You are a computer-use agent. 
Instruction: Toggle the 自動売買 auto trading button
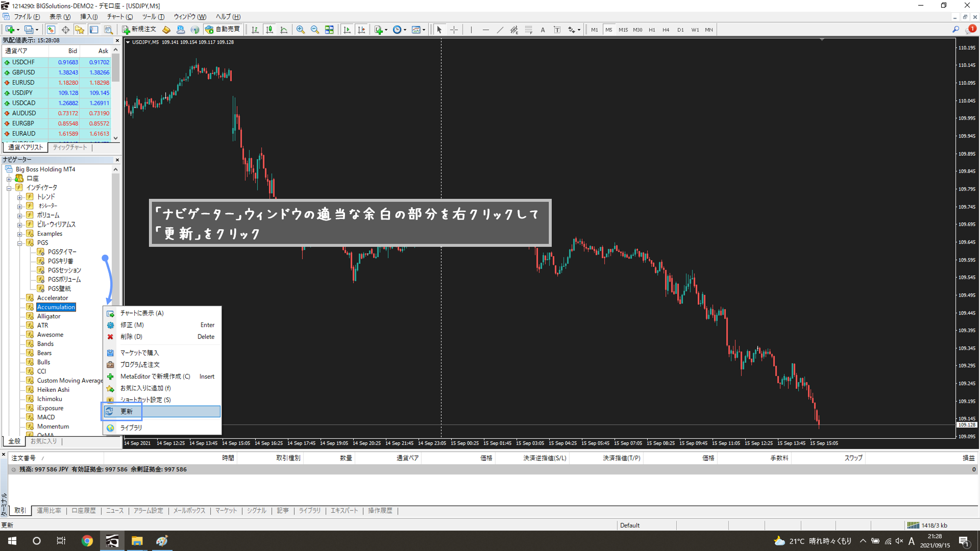coord(223,29)
